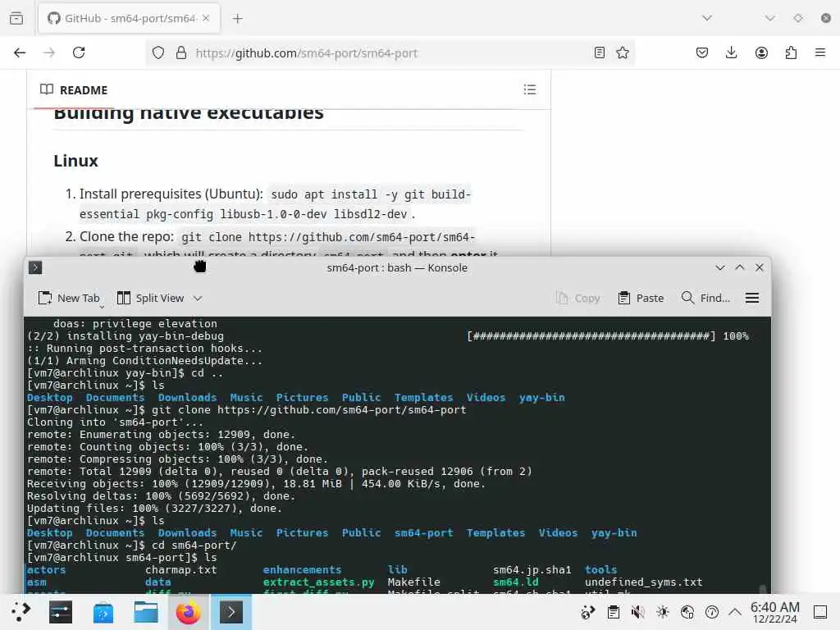The width and height of the screenshot is (840, 630).
Task: Close the GitHub sm64-port browser tab
Action: 206,18
